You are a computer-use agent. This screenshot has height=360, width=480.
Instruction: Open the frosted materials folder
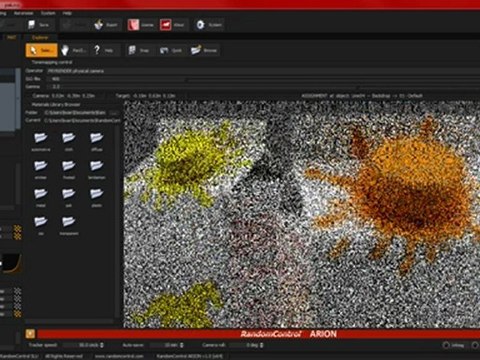click(69, 169)
